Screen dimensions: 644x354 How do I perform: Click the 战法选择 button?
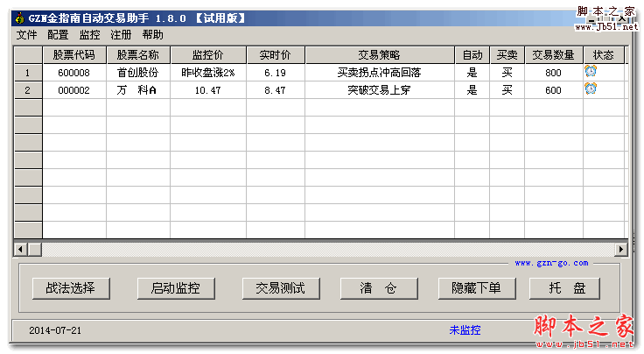(71, 288)
